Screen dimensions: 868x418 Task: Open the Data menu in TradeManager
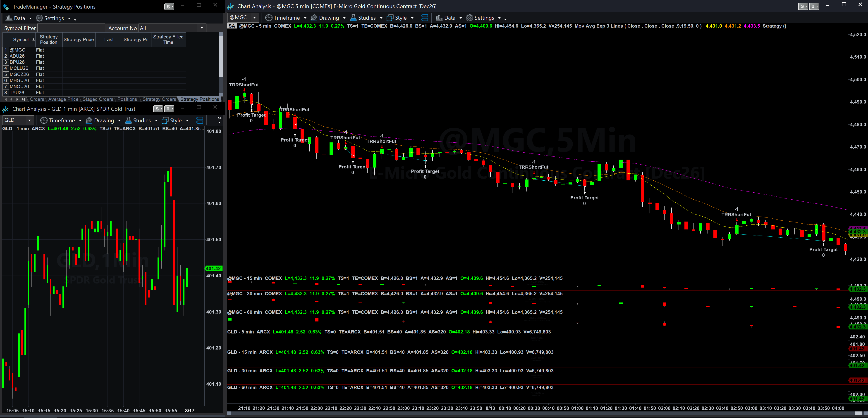click(x=19, y=18)
